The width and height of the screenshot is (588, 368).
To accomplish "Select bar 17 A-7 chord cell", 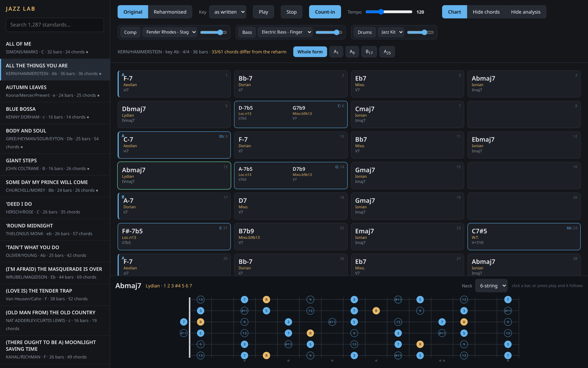I will [174, 206].
